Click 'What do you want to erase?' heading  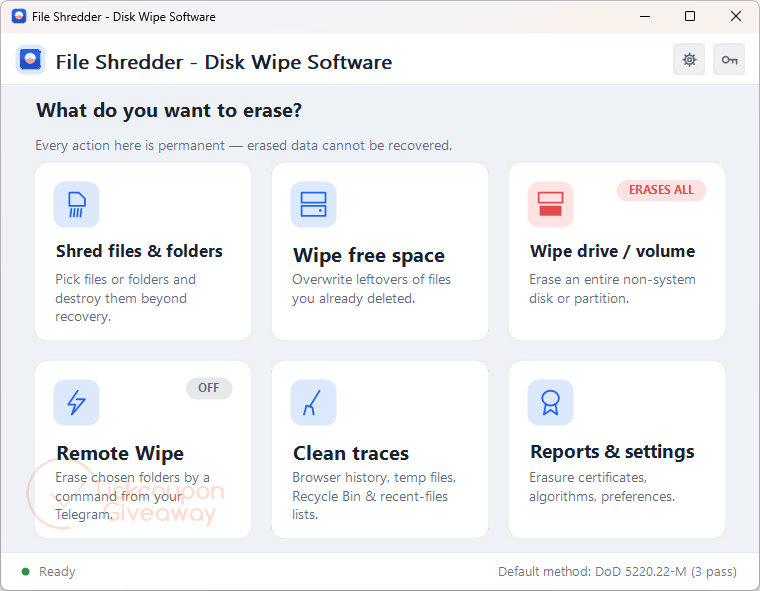169,111
